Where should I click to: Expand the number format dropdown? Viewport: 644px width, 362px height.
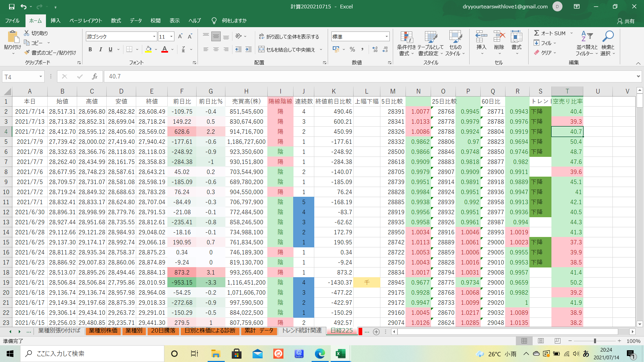click(387, 37)
